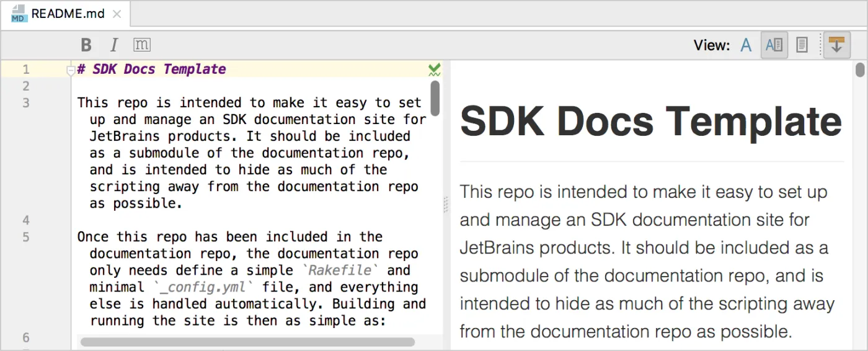The width and height of the screenshot is (868, 351).
Task: Click '# SDK Docs Template' heading in editor
Action: pos(151,69)
